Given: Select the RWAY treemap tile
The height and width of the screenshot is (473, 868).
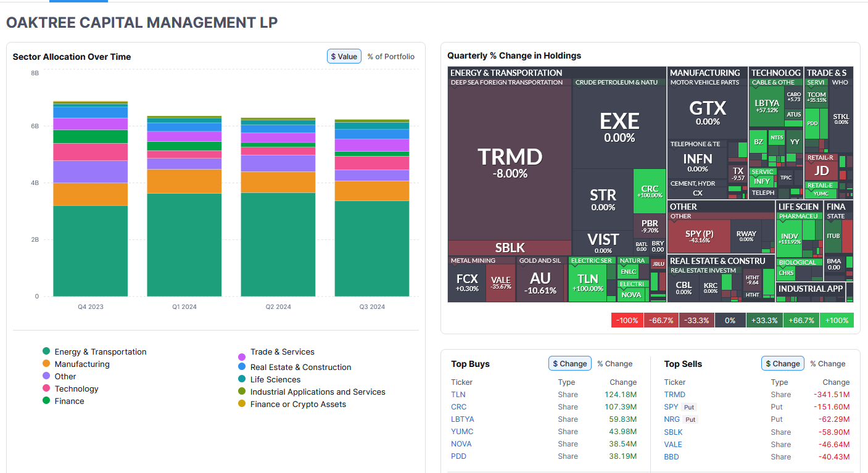Looking at the screenshot, I should pos(746,236).
